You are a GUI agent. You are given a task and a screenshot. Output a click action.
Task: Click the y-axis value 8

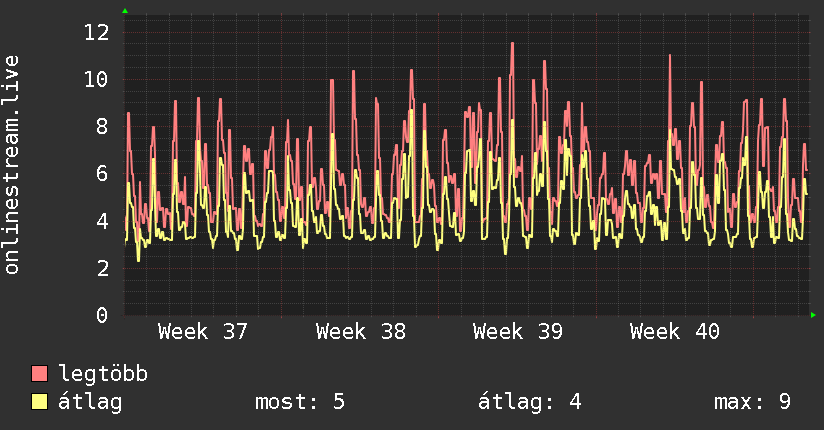(x=102, y=127)
